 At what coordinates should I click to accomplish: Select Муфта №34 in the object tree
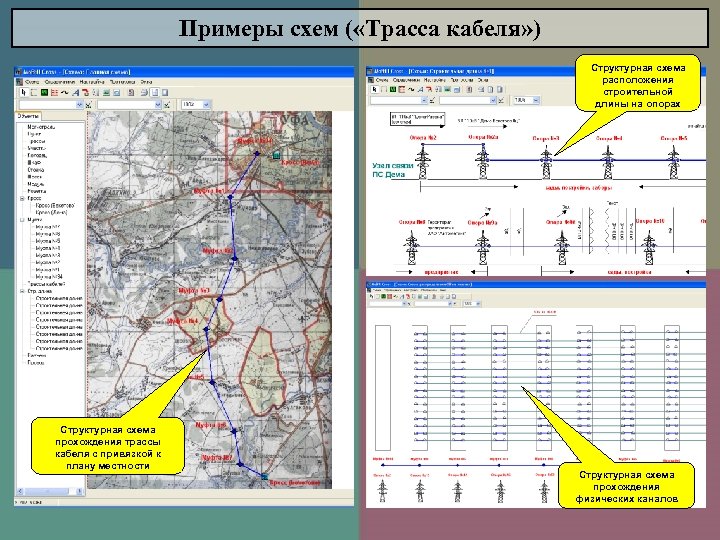pyautogui.click(x=49, y=277)
